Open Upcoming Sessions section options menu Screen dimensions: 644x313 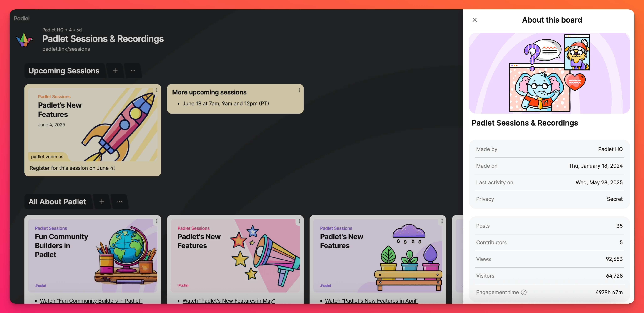pyautogui.click(x=133, y=71)
